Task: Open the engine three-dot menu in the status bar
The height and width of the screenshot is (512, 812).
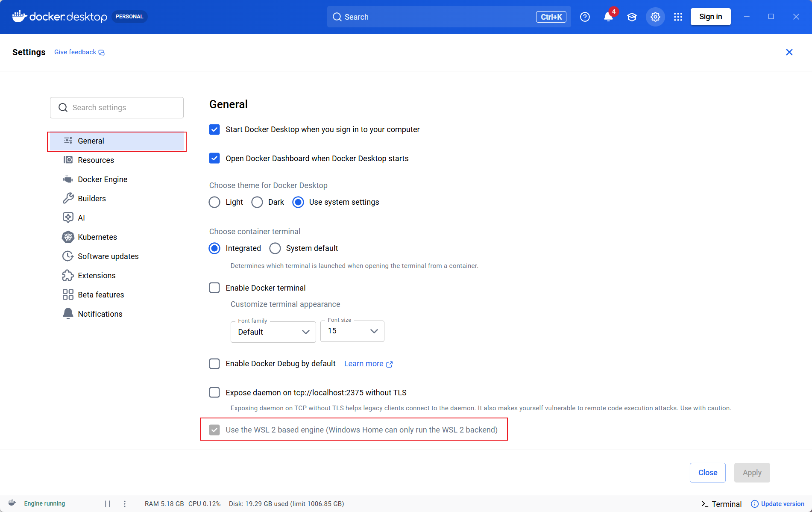Action: click(125, 504)
